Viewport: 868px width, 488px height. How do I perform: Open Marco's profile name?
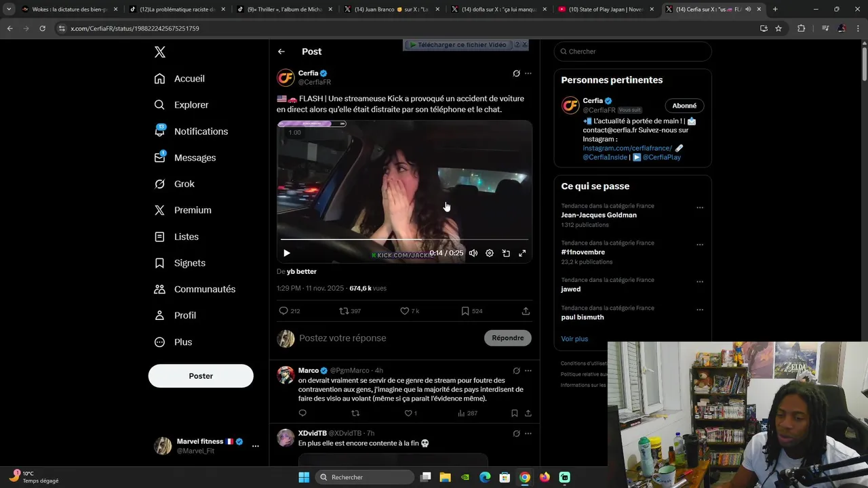pos(309,371)
